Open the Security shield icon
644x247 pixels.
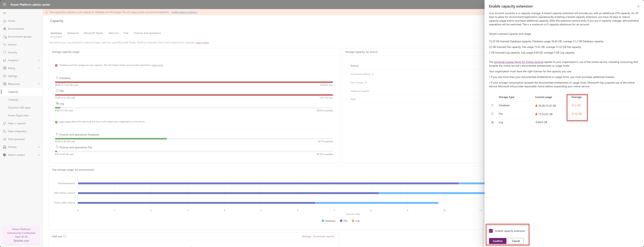(x=5, y=53)
